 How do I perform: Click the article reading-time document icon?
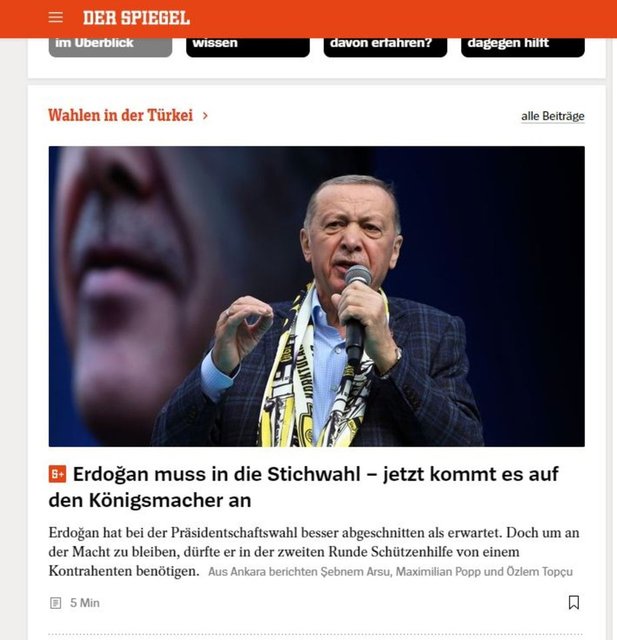click(x=55, y=603)
